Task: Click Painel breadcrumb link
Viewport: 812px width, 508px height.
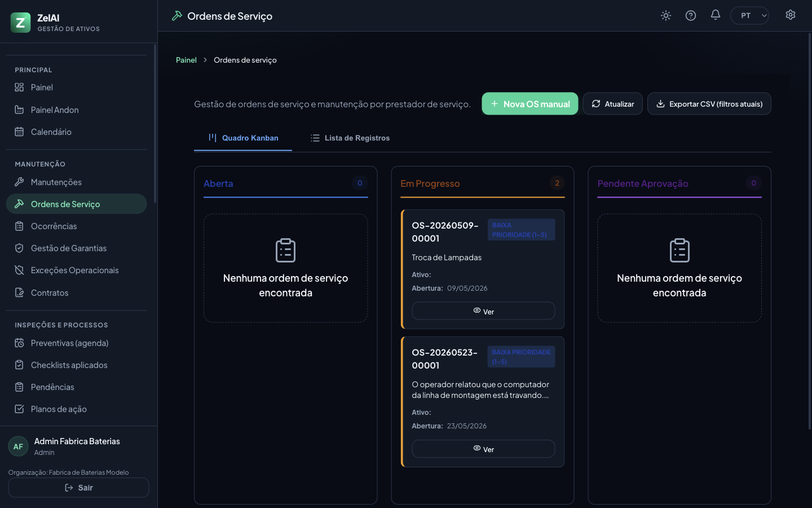Action: click(x=186, y=60)
